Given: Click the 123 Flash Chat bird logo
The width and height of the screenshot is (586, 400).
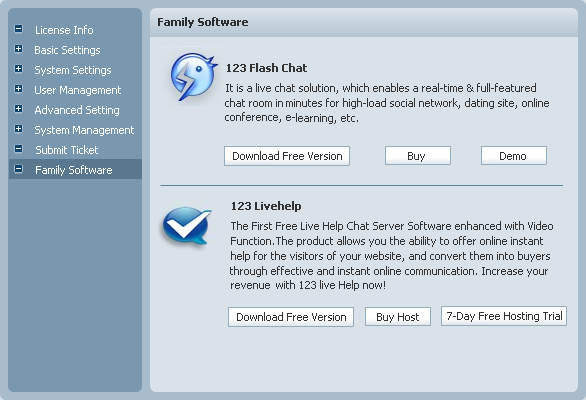Looking at the screenshot, I should point(194,76).
